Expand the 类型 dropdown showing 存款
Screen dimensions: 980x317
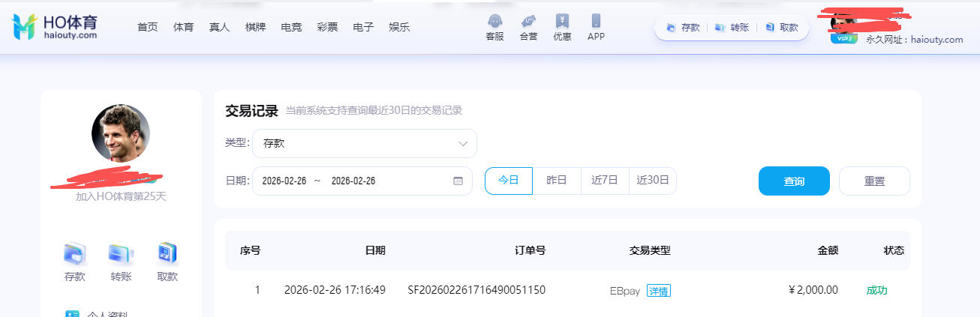[x=365, y=143]
